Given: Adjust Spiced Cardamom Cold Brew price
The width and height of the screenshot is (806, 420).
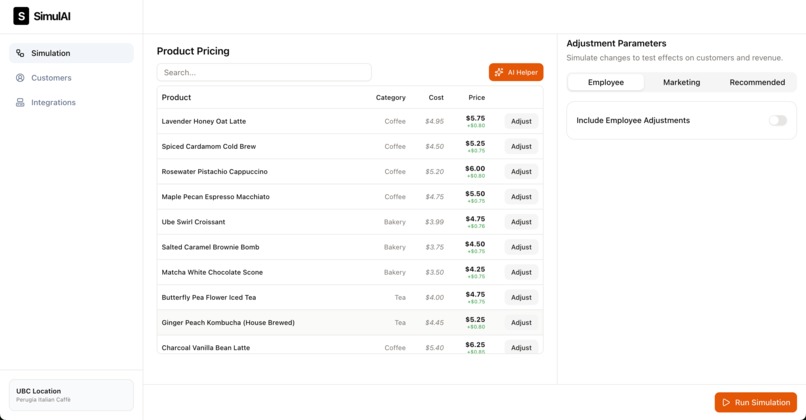Looking at the screenshot, I should click(521, 147).
